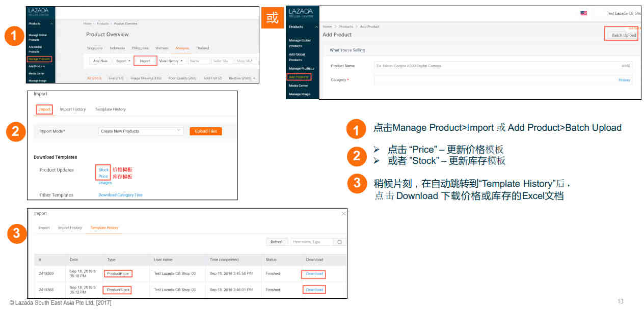The height and width of the screenshot is (312, 644).
Task: Click the orange Upload Files button
Action: pos(205,131)
